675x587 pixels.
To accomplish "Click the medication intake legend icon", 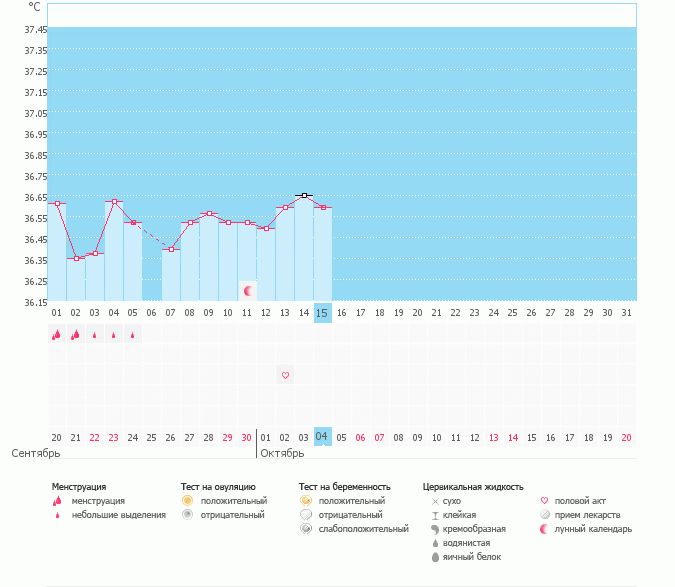I will pyautogui.click(x=545, y=514).
